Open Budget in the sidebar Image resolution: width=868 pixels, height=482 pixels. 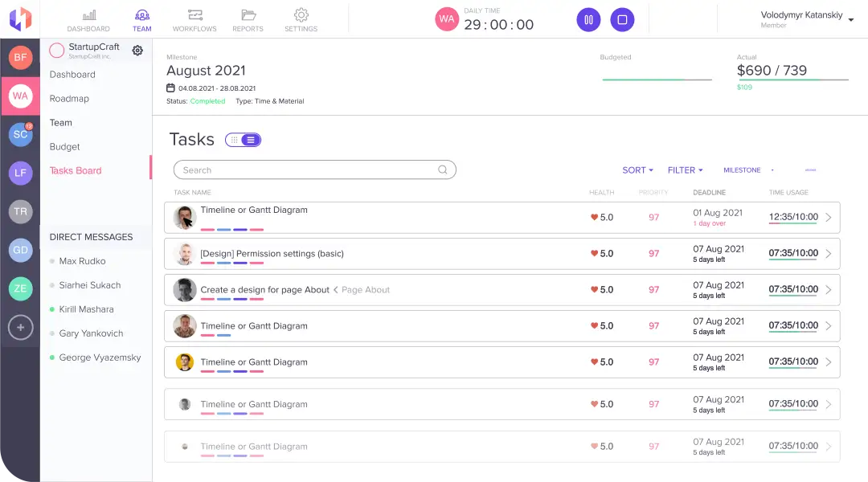(65, 147)
